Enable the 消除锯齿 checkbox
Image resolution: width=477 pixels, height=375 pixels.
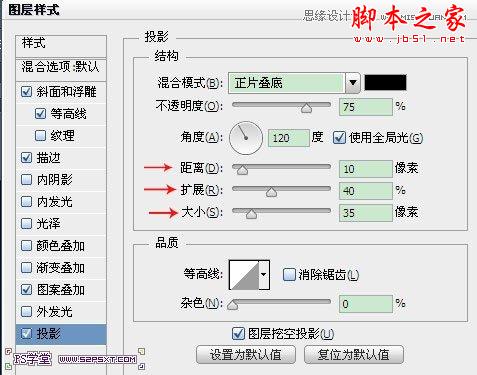[289, 275]
